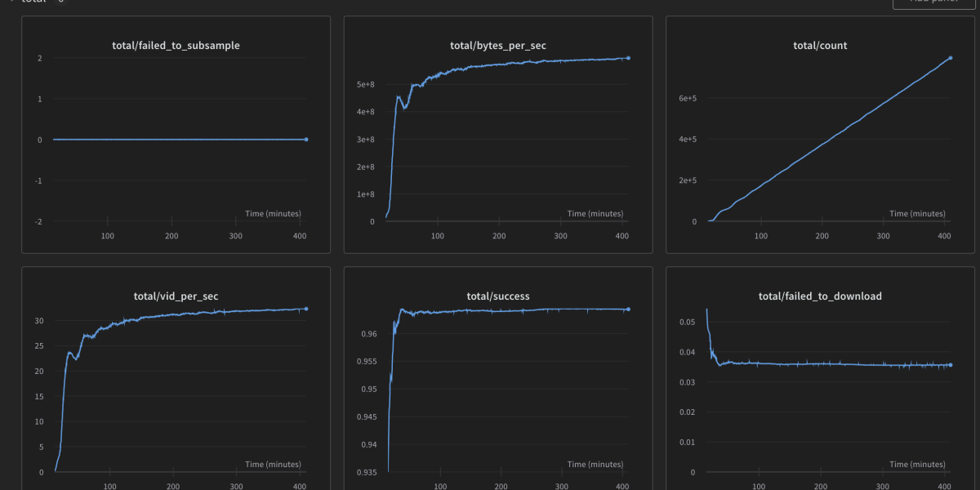The image size is (980, 490).
Task: Select the end point marker of total/count
Action: coord(951,58)
